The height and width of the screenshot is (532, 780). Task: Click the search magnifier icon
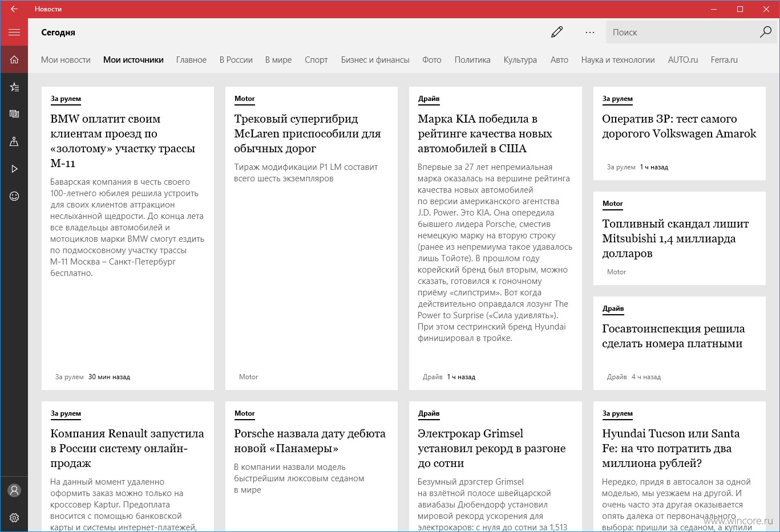pos(766,32)
